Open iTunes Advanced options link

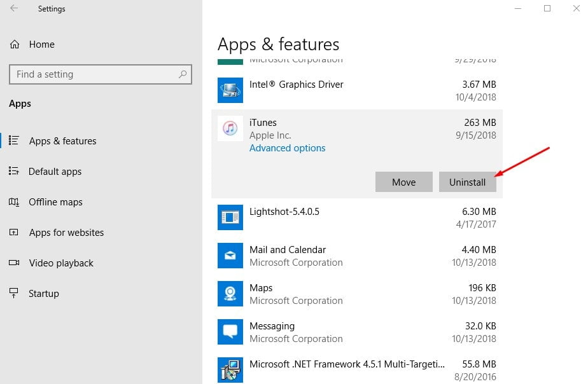[287, 148]
